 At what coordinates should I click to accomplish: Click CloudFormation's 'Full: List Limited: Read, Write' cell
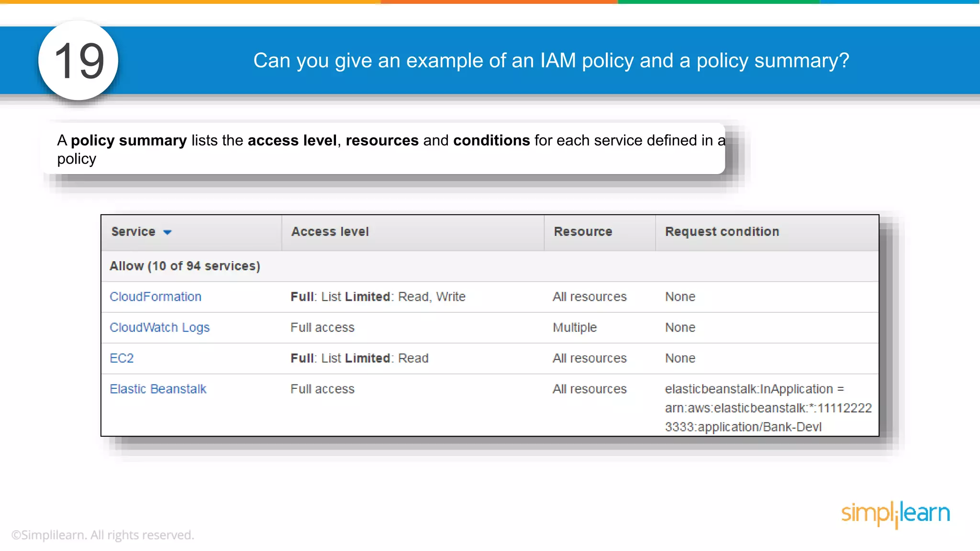tap(378, 297)
